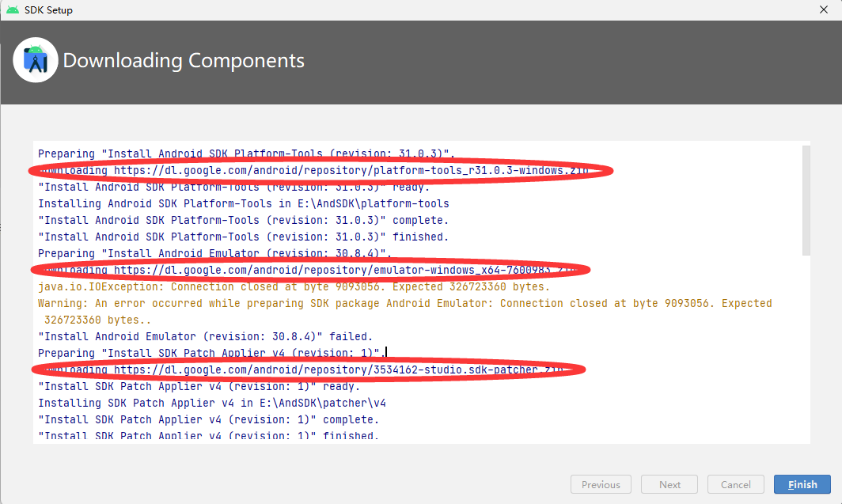Image resolution: width=842 pixels, height=504 pixels.
Task: Close the SDK Setup dialog
Action: click(824, 9)
